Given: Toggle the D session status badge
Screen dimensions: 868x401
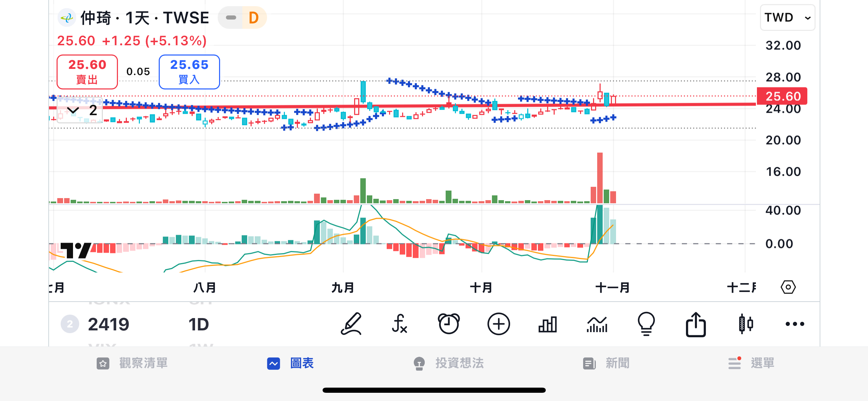Looking at the screenshot, I should (x=254, y=18).
